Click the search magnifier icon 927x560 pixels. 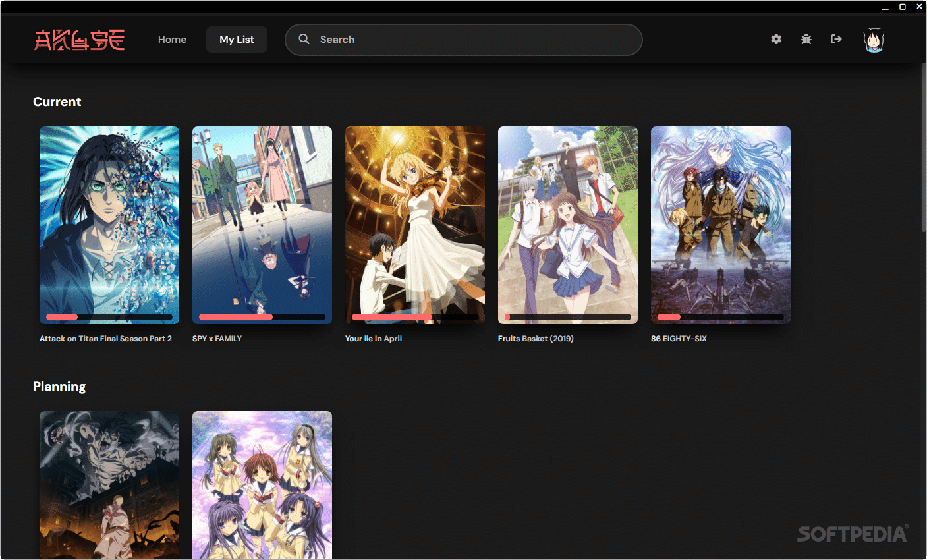pyautogui.click(x=304, y=39)
